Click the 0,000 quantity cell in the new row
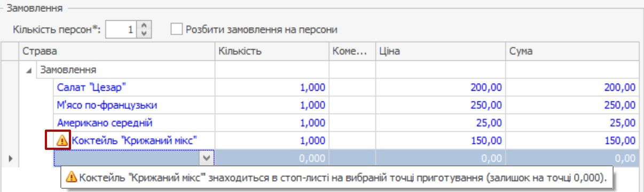644x192 pixels. tap(272, 158)
